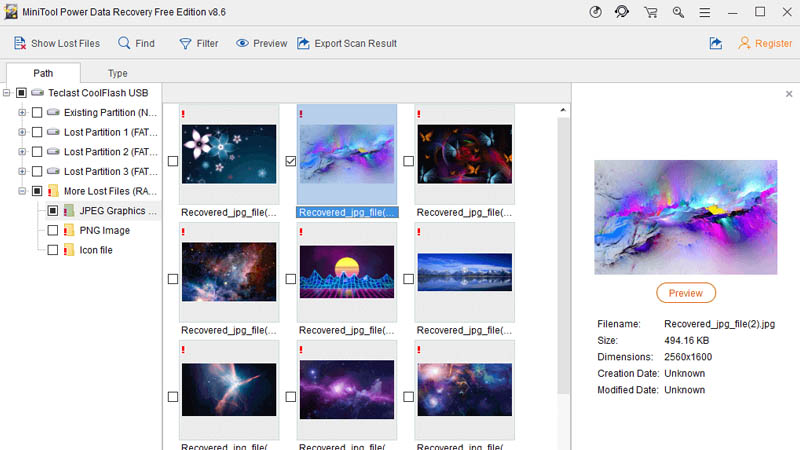This screenshot has height=450, width=800.
Task: Expand the Existing Partition tree node
Action: click(22, 112)
